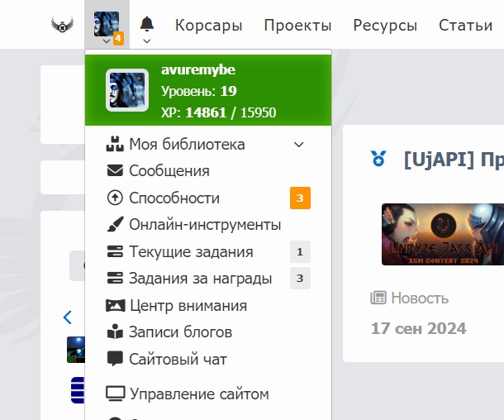504x420 pixels.
Task: Click the Сообщения envelope icon
Action: 115,171
